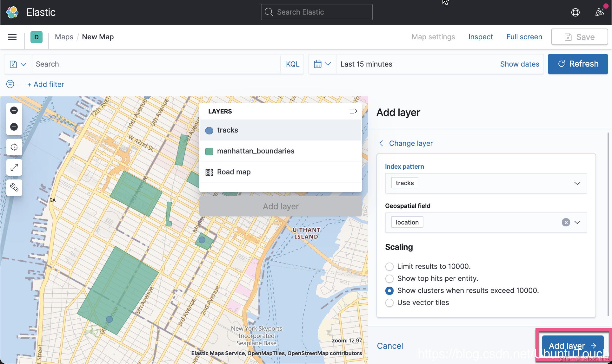Collapse the Layers panel icon
The height and width of the screenshot is (364, 612).
(353, 111)
